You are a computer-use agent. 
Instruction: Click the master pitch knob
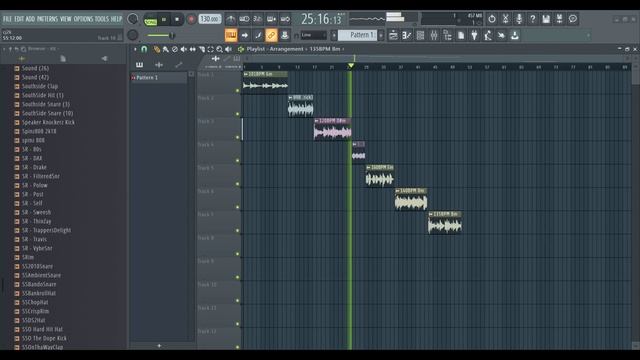(x=133, y=35)
